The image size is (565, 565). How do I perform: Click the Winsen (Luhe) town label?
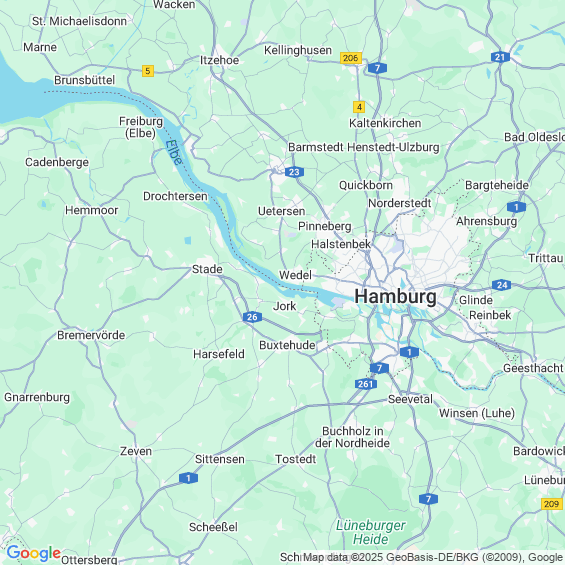476,413
